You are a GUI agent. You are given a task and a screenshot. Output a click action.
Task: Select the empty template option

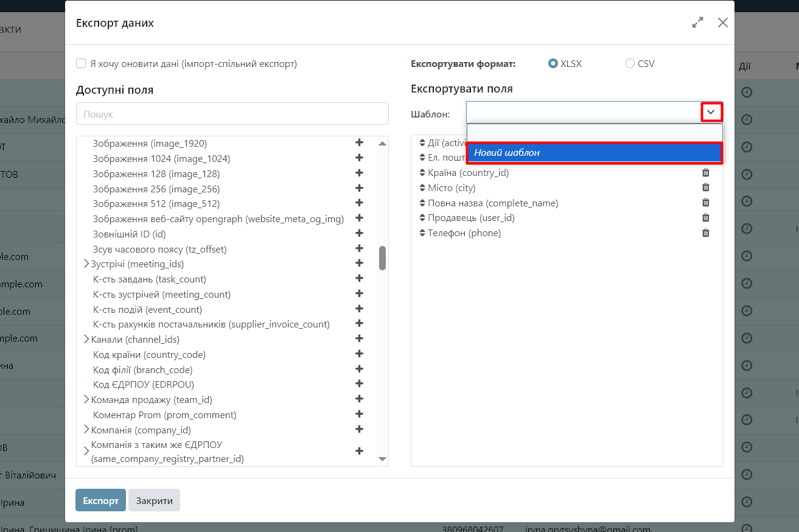pos(594,133)
